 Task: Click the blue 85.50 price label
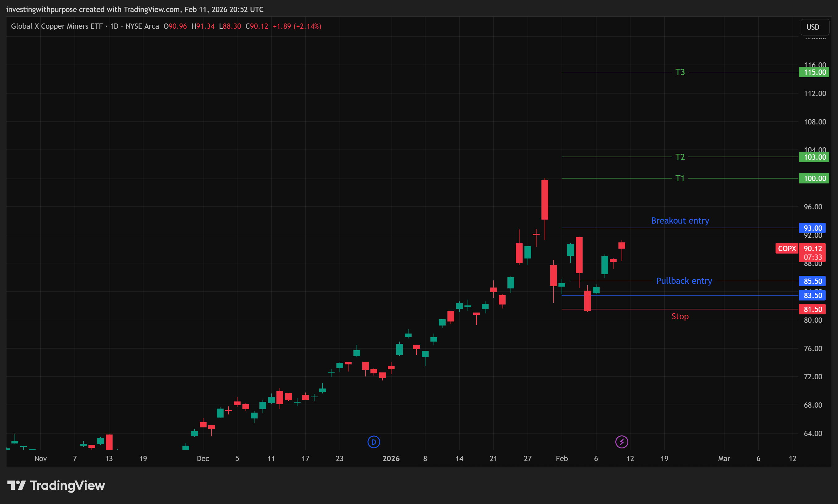pyautogui.click(x=812, y=281)
